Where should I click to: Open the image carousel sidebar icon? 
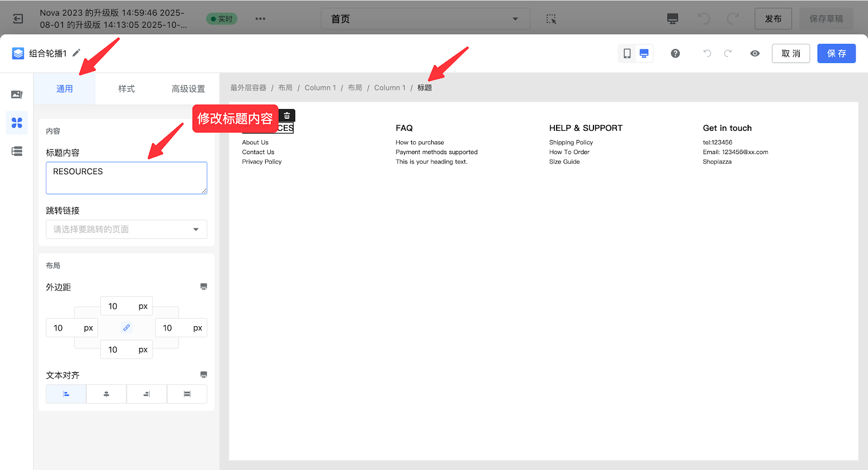(x=17, y=95)
